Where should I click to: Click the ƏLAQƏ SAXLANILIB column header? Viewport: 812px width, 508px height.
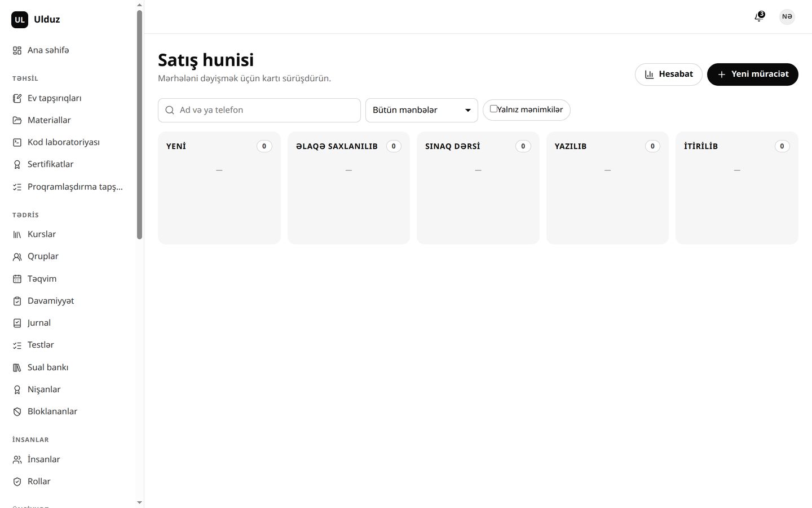click(x=337, y=146)
